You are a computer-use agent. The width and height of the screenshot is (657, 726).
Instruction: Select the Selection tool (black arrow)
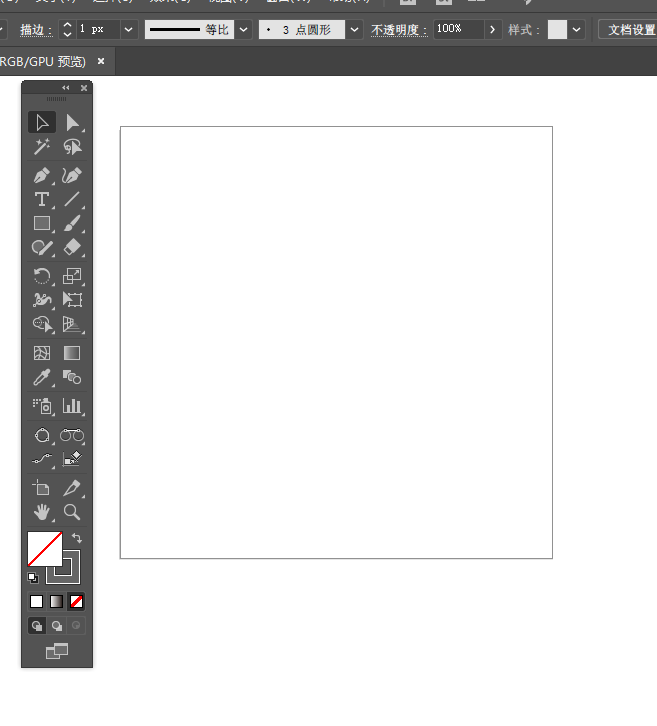pyautogui.click(x=42, y=123)
